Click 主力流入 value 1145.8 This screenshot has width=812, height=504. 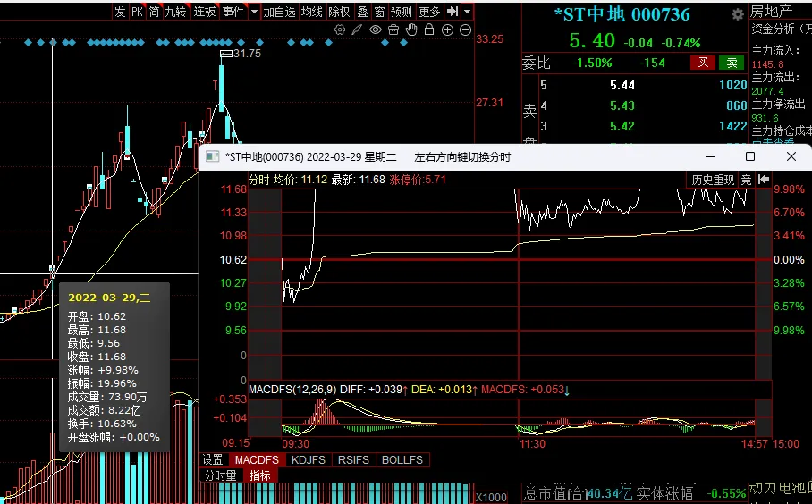768,64
